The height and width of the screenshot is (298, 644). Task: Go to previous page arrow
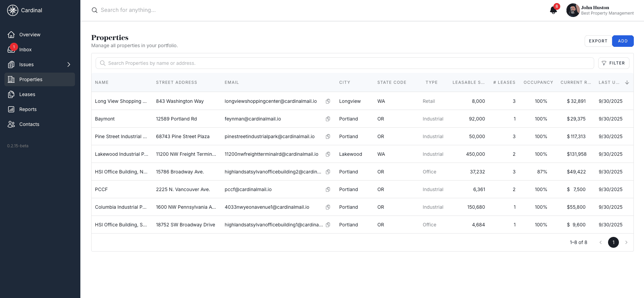click(x=600, y=242)
